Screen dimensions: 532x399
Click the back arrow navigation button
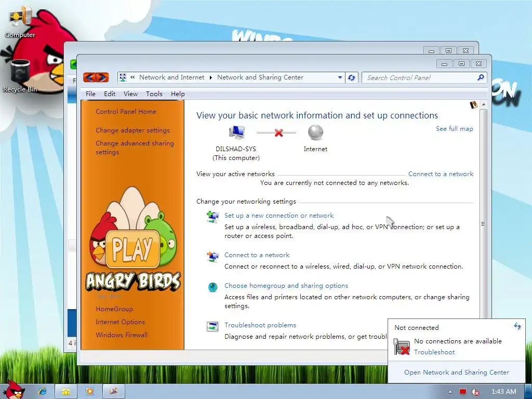89,78
